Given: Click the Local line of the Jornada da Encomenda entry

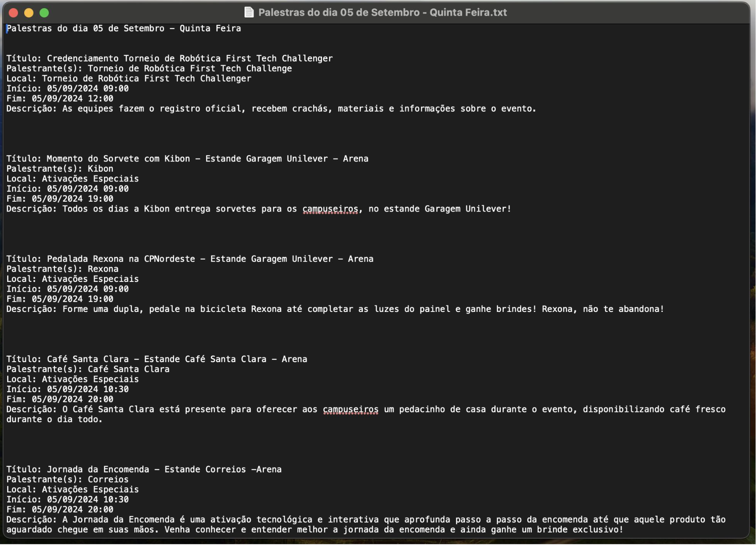Looking at the screenshot, I should coord(73,489).
